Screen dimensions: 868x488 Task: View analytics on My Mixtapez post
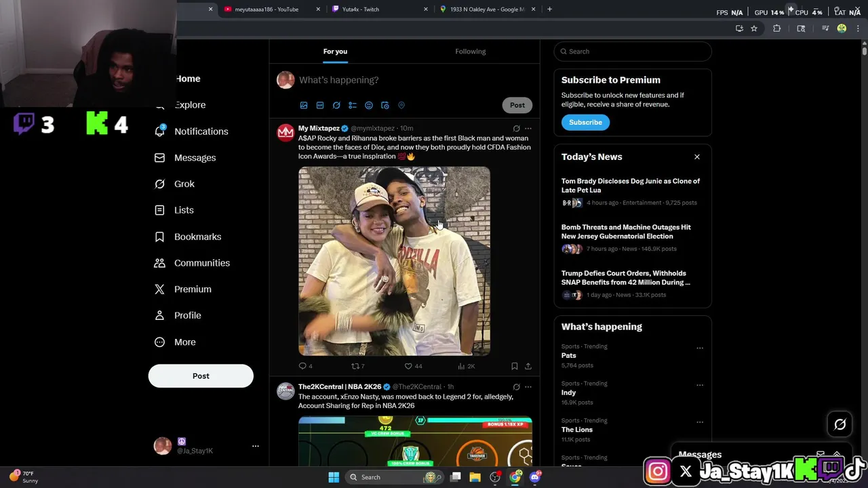462,366
